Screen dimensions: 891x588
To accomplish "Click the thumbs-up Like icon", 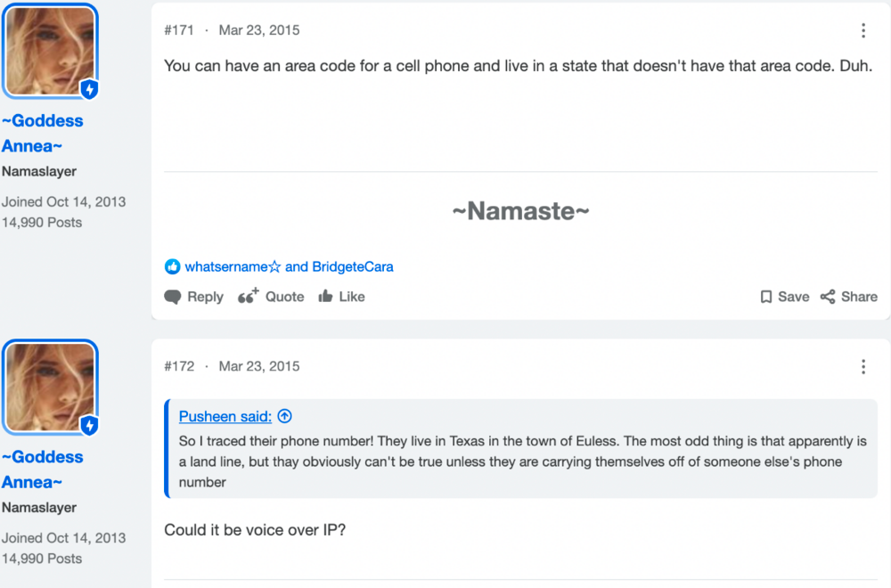I will 325,296.
